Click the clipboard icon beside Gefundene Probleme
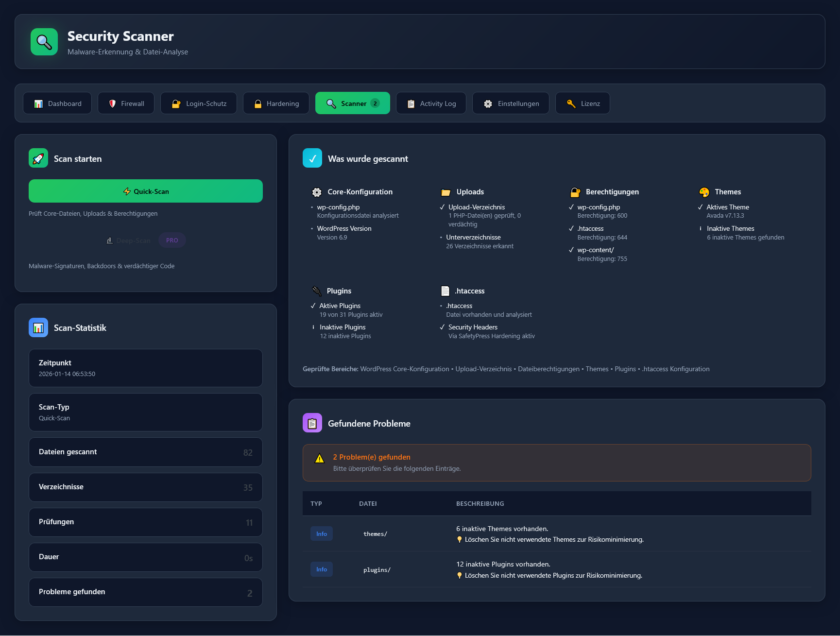The width and height of the screenshot is (840, 636). [312, 423]
